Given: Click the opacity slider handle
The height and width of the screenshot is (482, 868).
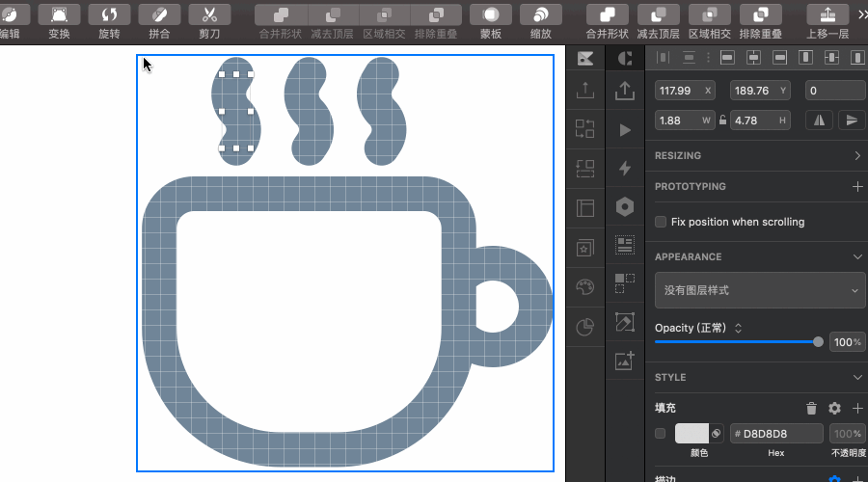Looking at the screenshot, I should pyautogui.click(x=818, y=342).
